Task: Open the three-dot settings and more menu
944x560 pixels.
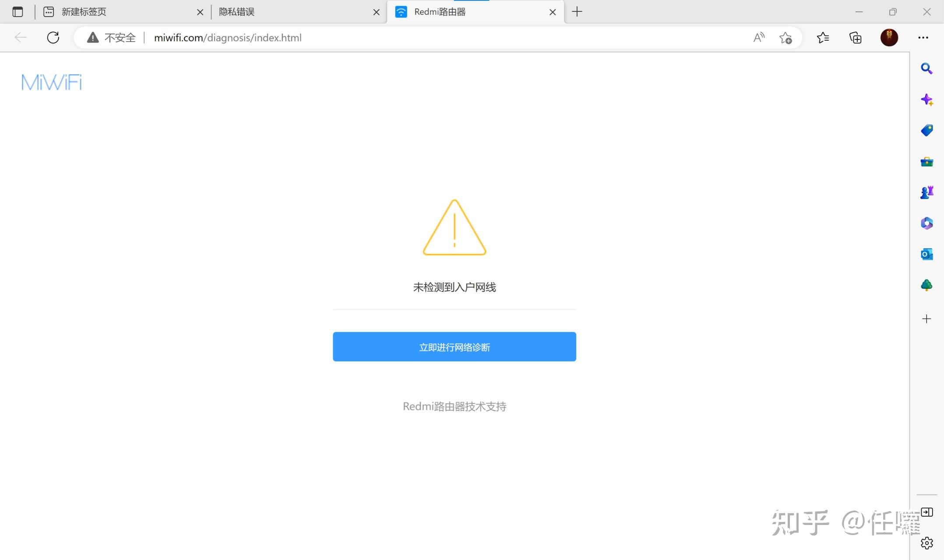Action: (x=923, y=38)
